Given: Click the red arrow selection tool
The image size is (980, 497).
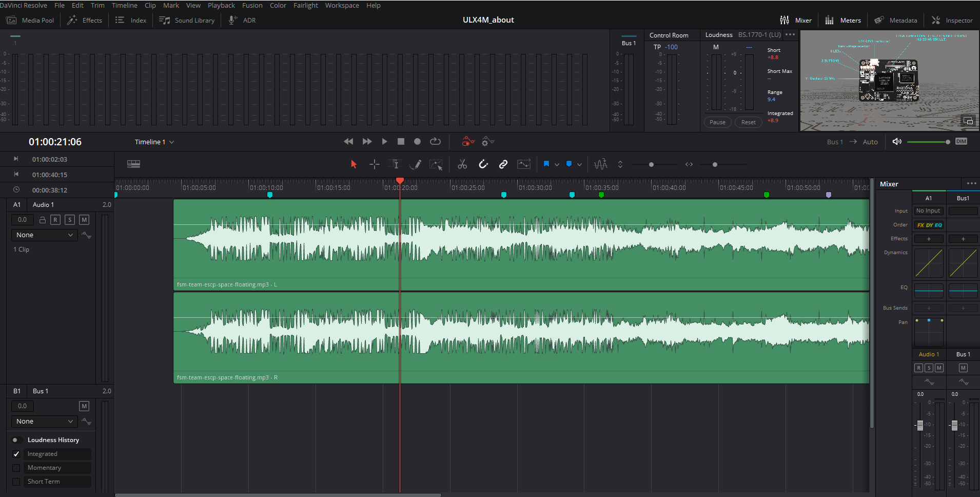Looking at the screenshot, I should click(354, 164).
